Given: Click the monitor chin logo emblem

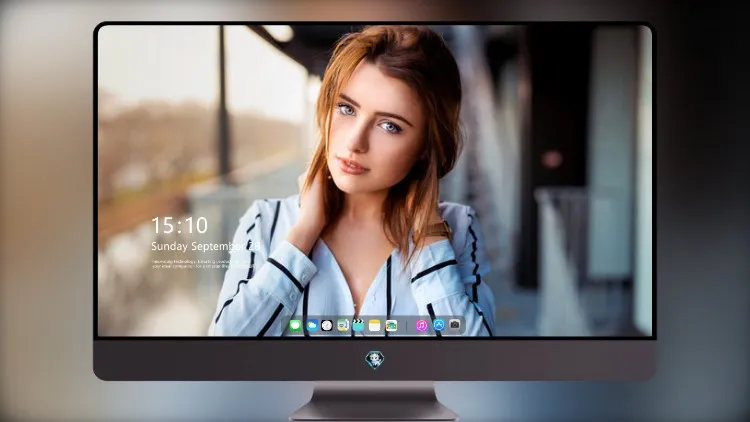Looking at the screenshot, I should (x=375, y=360).
